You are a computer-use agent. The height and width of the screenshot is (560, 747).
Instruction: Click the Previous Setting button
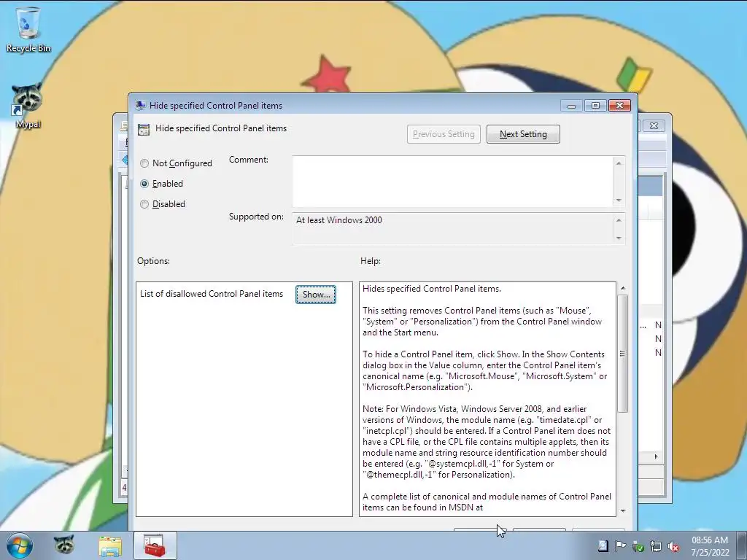click(444, 134)
